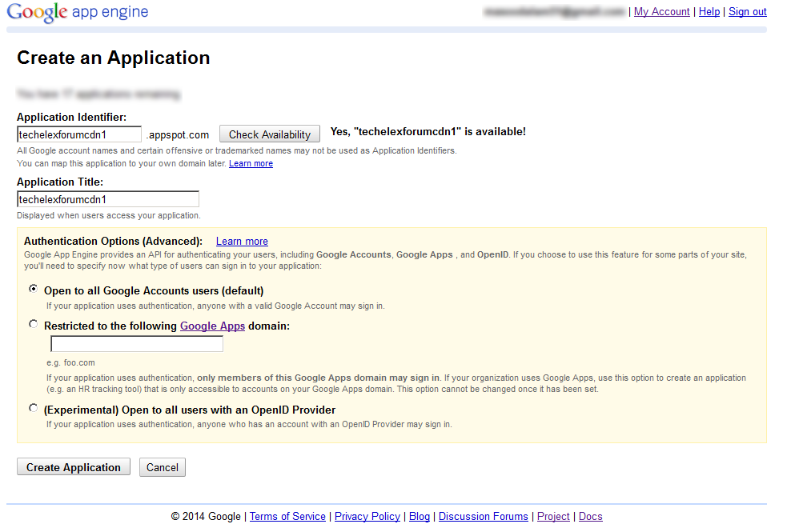Click the Google Apps link in the domain option

tap(212, 326)
